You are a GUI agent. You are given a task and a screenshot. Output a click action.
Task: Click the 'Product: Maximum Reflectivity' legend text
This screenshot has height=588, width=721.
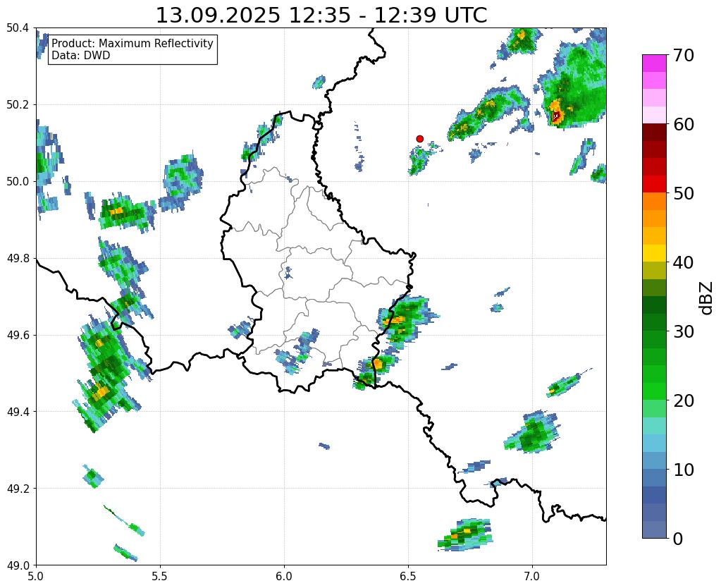pyautogui.click(x=133, y=43)
